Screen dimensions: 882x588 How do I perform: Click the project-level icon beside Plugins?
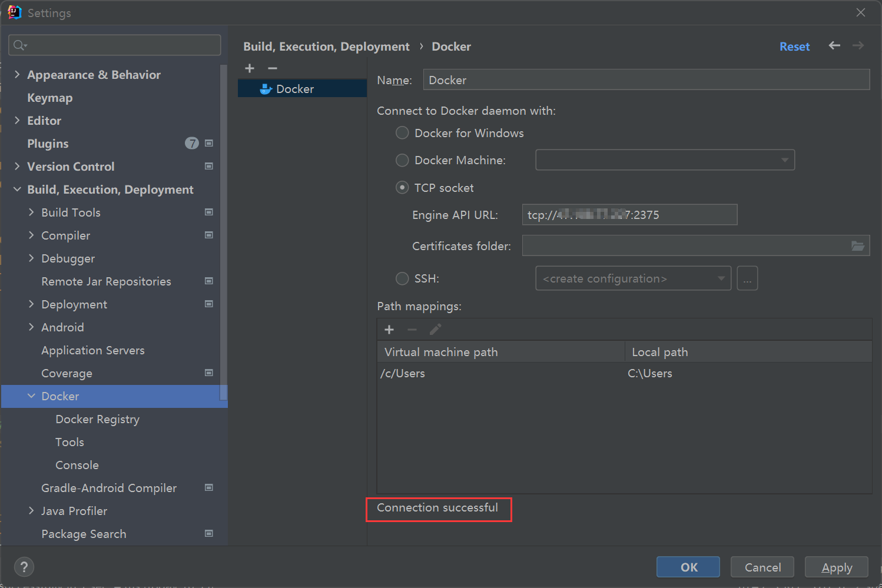click(x=208, y=143)
